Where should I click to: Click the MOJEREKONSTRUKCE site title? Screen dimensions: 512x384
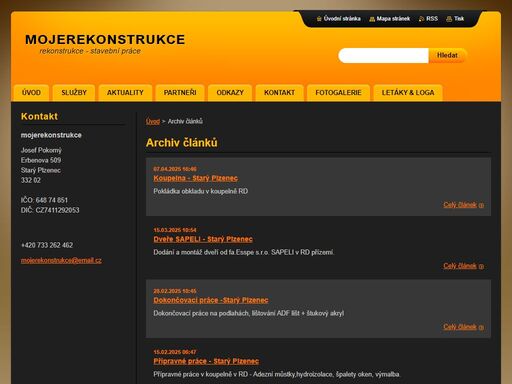(105, 40)
